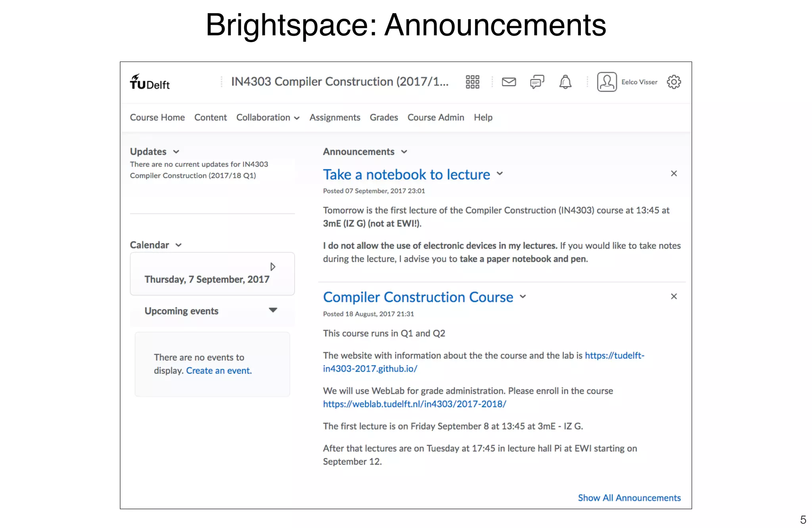This screenshot has height=528, width=812.
Task: Open the Updates widget chevron menu
Action: [176, 152]
